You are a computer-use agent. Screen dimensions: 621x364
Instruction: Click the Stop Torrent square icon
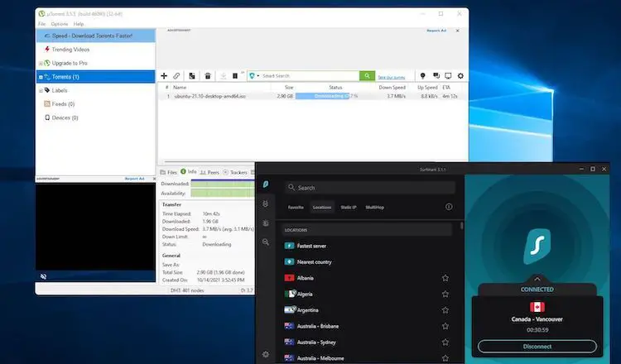pos(235,75)
